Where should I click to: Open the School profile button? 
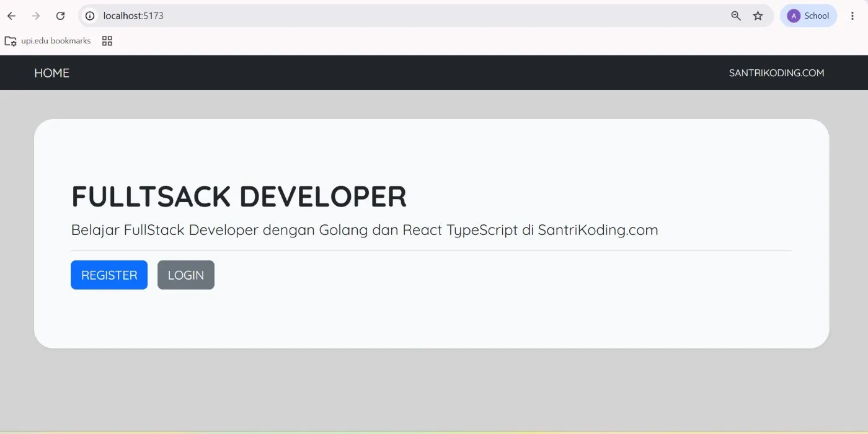pos(808,16)
